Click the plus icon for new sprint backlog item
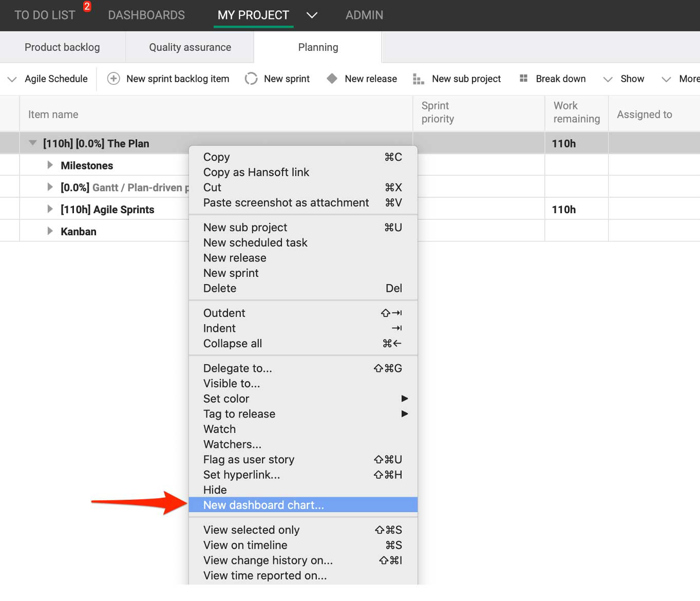 pos(113,79)
